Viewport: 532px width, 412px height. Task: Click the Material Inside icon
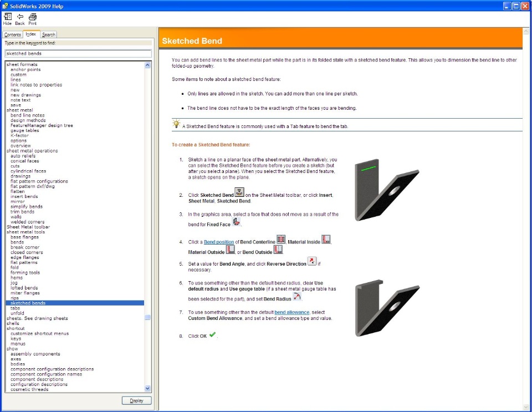326,239
